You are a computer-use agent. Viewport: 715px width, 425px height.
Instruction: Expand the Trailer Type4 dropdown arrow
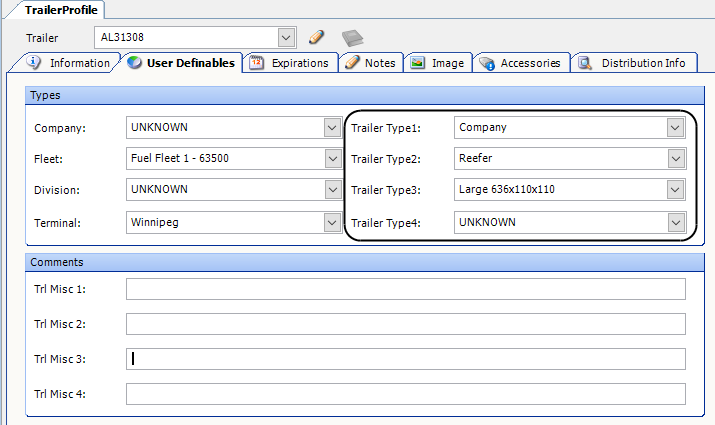[676, 223]
